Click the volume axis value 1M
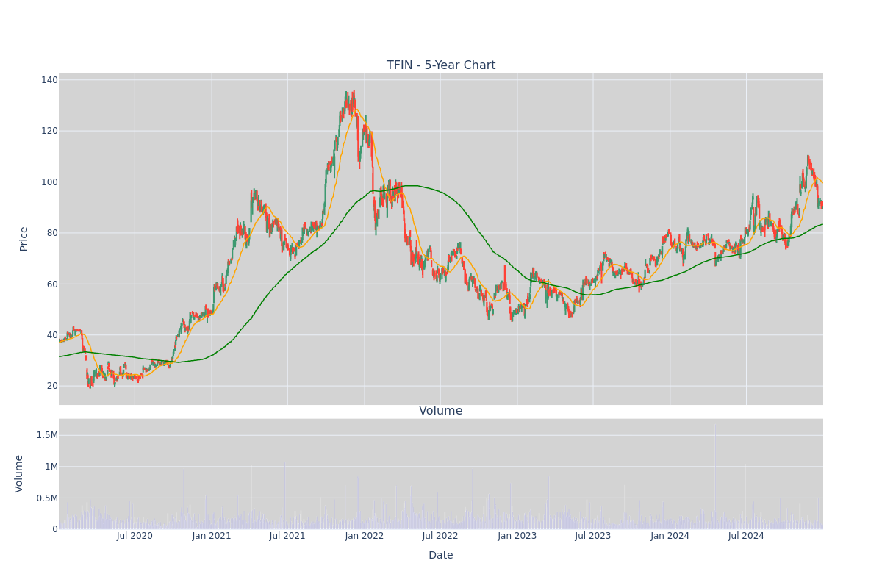This screenshot has height=588, width=882. (x=51, y=467)
